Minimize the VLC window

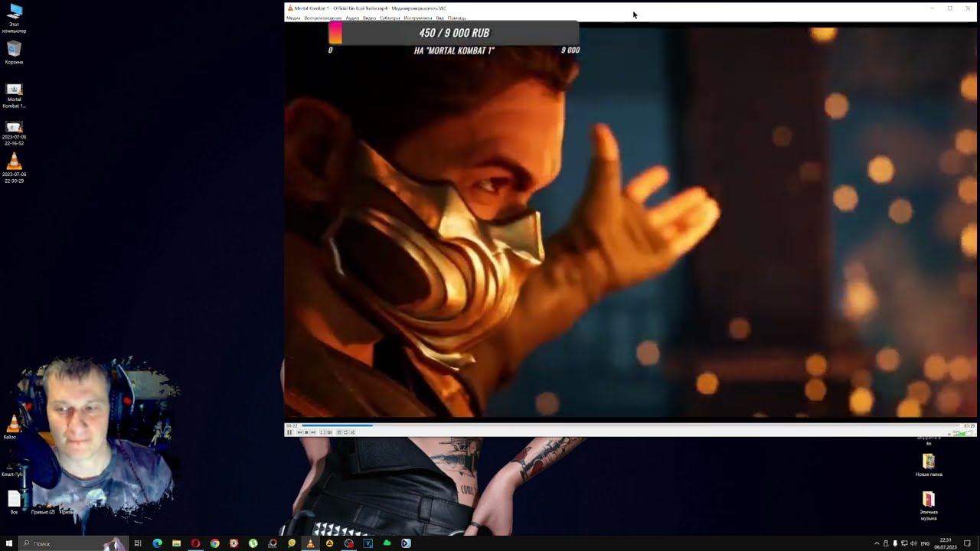click(932, 8)
